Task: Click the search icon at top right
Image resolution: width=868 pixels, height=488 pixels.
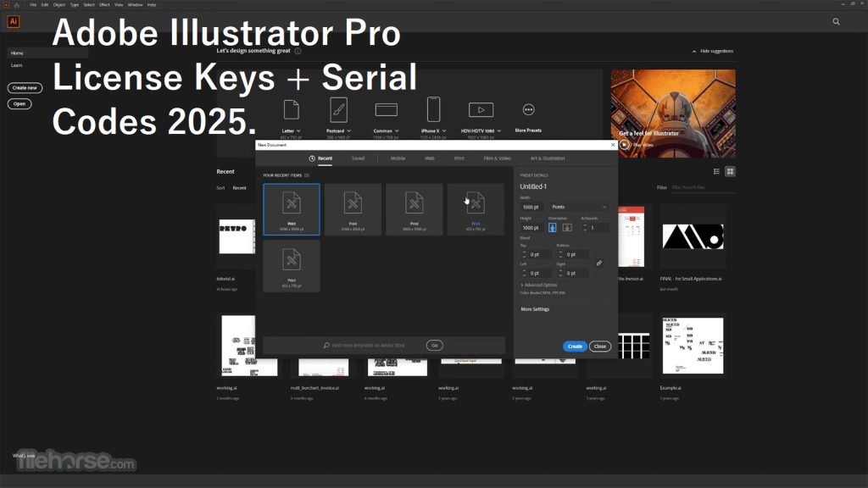Action: (837, 22)
